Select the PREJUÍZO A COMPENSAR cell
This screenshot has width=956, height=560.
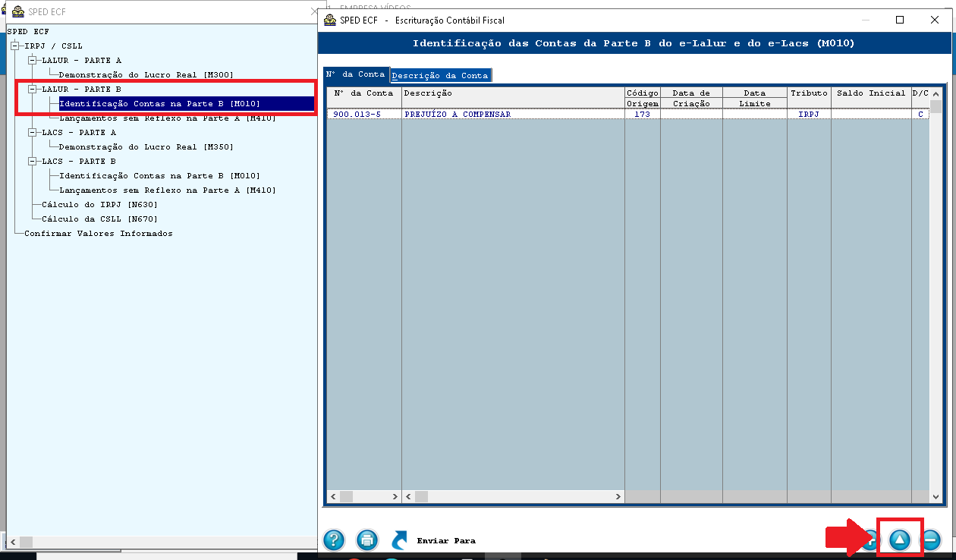tap(513, 114)
